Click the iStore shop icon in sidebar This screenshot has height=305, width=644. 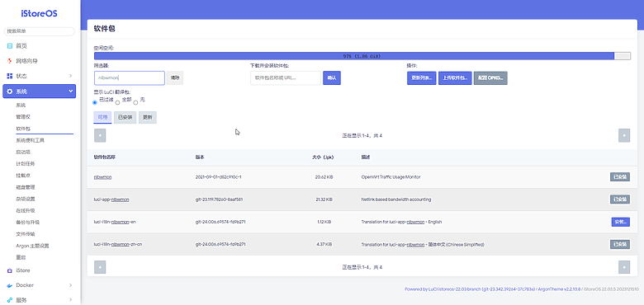pyautogui.click(x=9, y=270)
